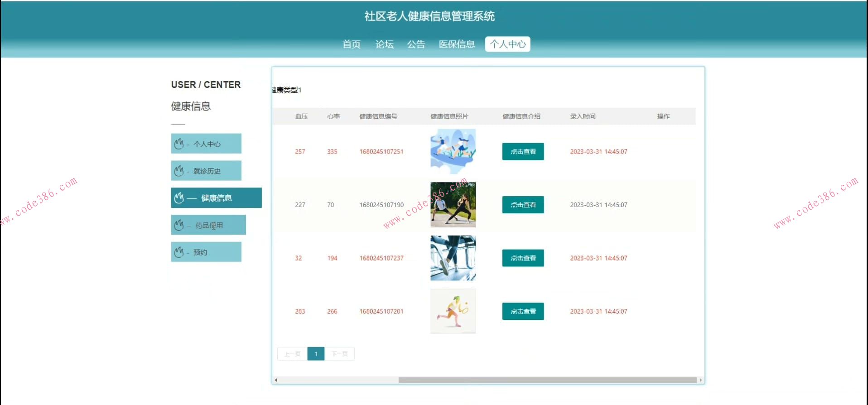
Task: Open the running illustration photo of record 1680245107251
Action: tap(453, 151)
